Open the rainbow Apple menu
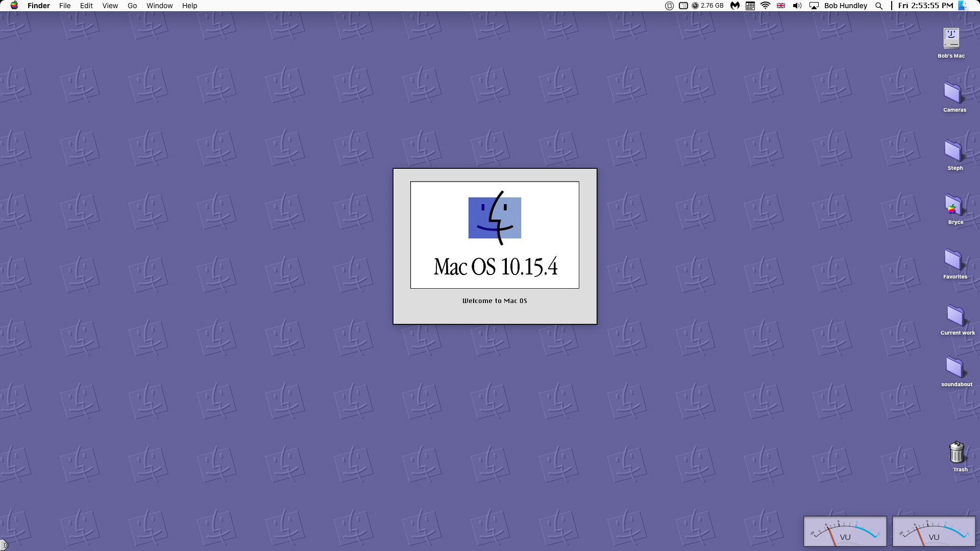Image resolution: width=980 pixels, height=551 pixels. [14, 6]
